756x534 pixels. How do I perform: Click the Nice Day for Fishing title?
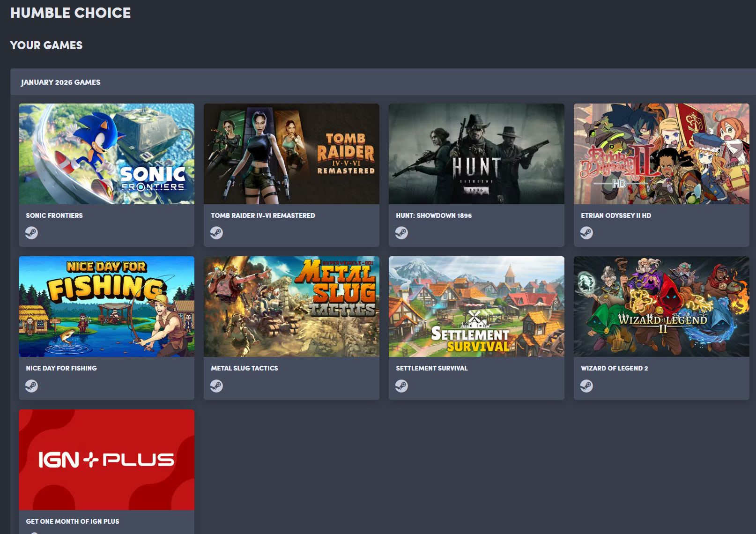click(x=61, y=368)
